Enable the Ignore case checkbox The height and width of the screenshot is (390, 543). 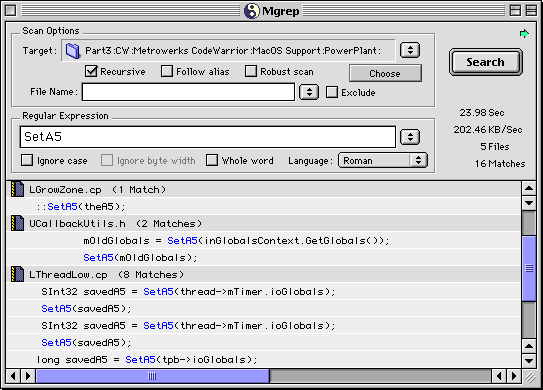point(27,160)
